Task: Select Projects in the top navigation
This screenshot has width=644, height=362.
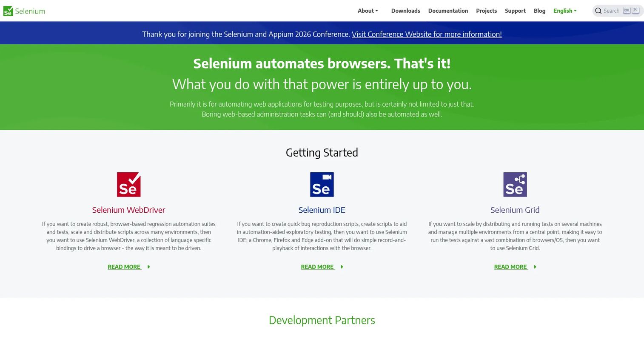Action: [x=487, y=11]
